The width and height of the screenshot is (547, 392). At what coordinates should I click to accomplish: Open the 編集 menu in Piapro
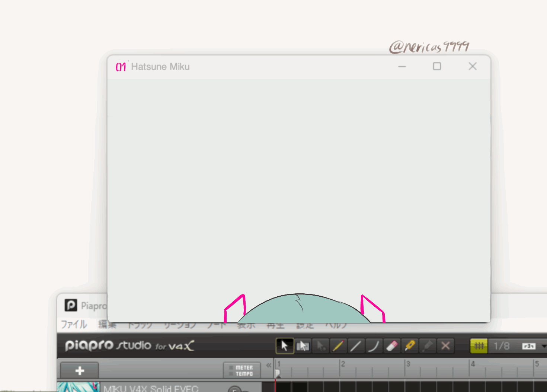pos(108,325)
